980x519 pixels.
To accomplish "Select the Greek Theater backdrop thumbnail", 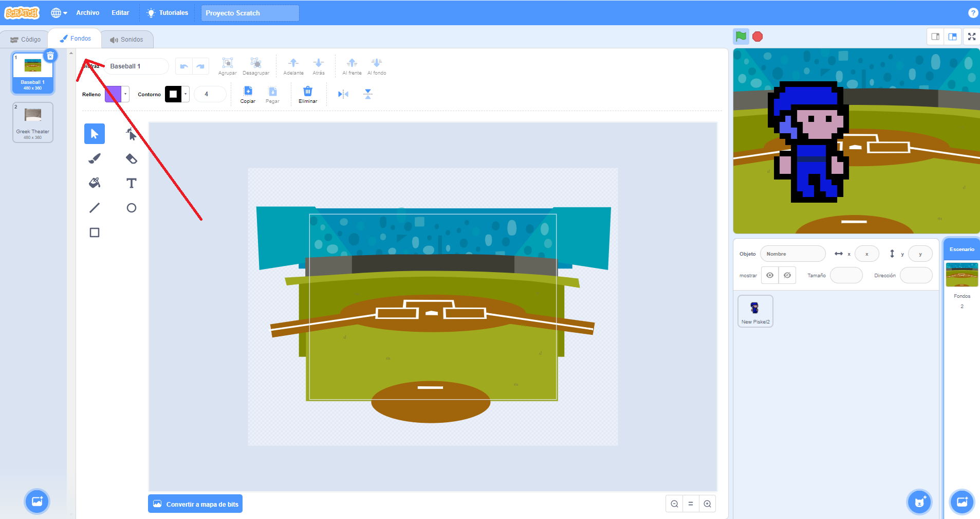I will [33, 122].
